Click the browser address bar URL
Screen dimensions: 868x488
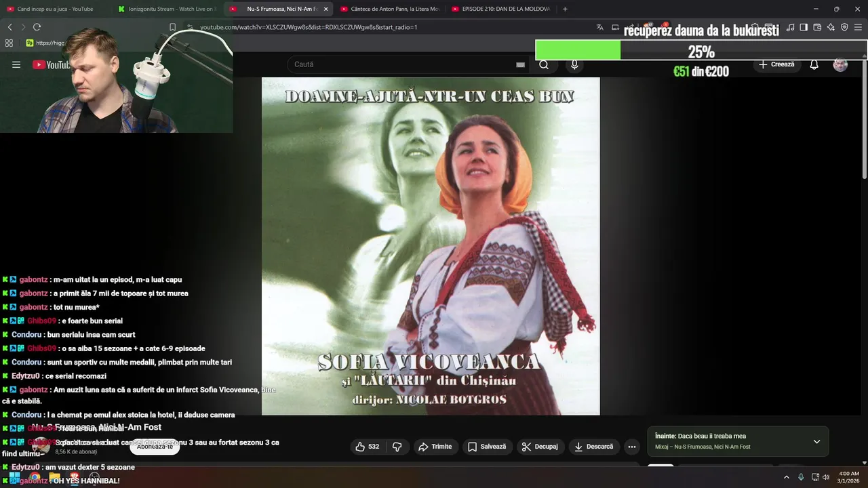309,27
